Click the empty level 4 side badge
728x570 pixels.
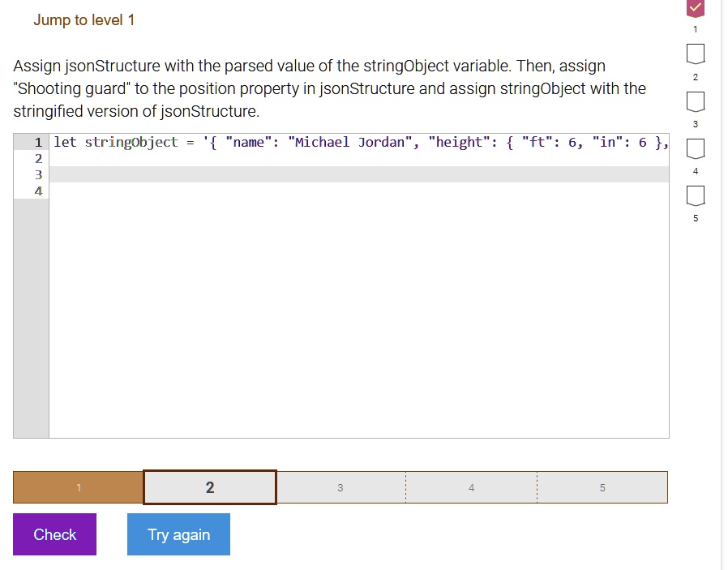click(696, 148)
